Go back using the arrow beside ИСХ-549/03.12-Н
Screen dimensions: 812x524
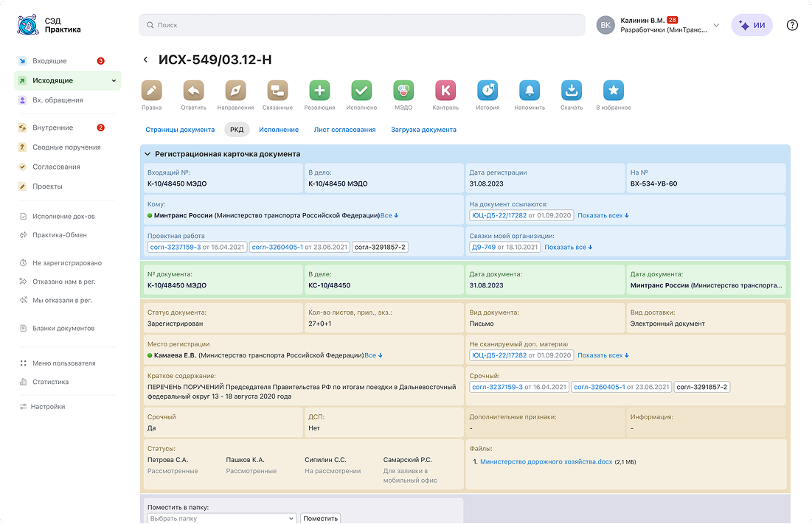tap(146, 60)
